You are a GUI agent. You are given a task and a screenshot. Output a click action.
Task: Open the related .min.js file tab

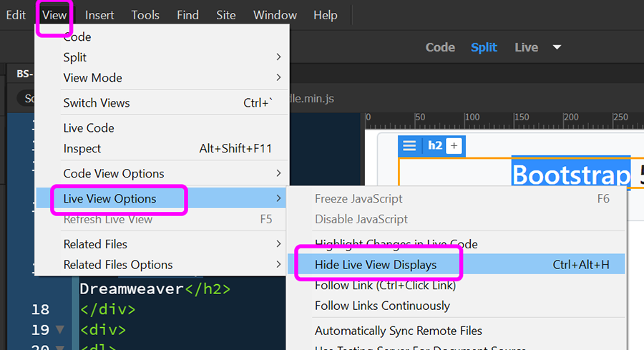pyautogui.click(x=312, y=99)
